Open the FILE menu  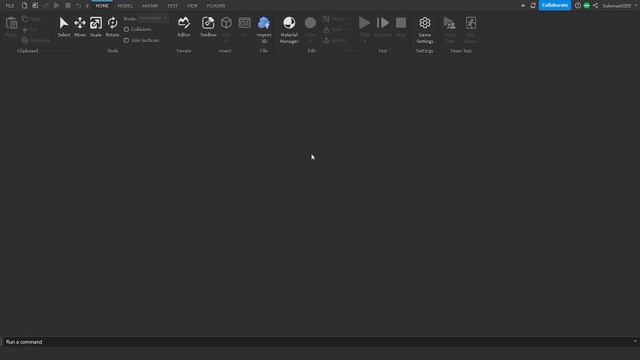click(x=10, y=6)
